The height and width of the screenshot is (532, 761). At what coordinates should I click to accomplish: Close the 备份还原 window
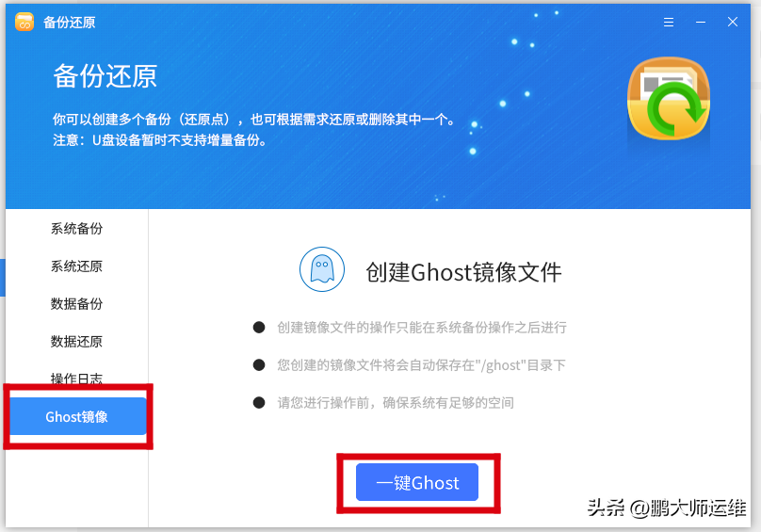coord(733,22)
